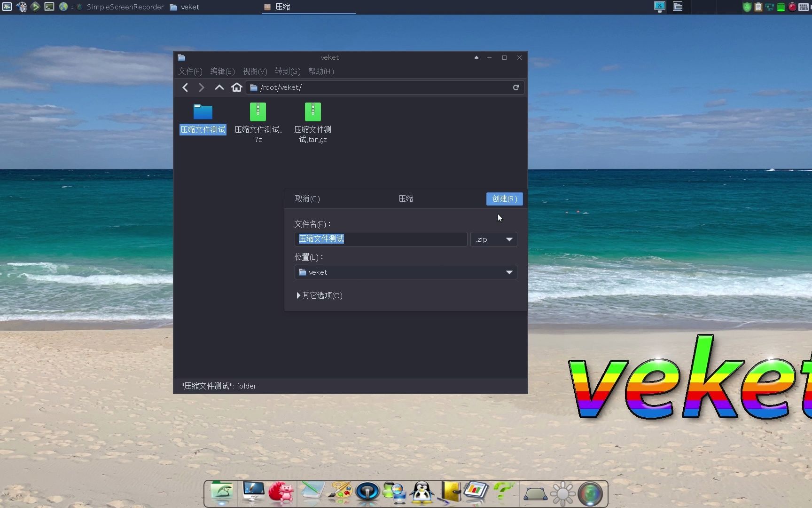812x508 pixels.
Task: Open the 视图(V) menu
Action: click(255, 71)
